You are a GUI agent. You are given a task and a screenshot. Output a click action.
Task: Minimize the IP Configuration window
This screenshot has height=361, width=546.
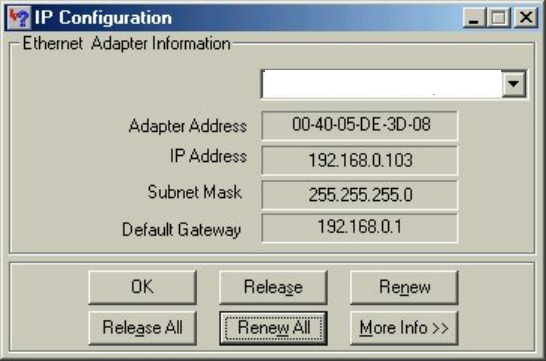click(x=474, y=17)
